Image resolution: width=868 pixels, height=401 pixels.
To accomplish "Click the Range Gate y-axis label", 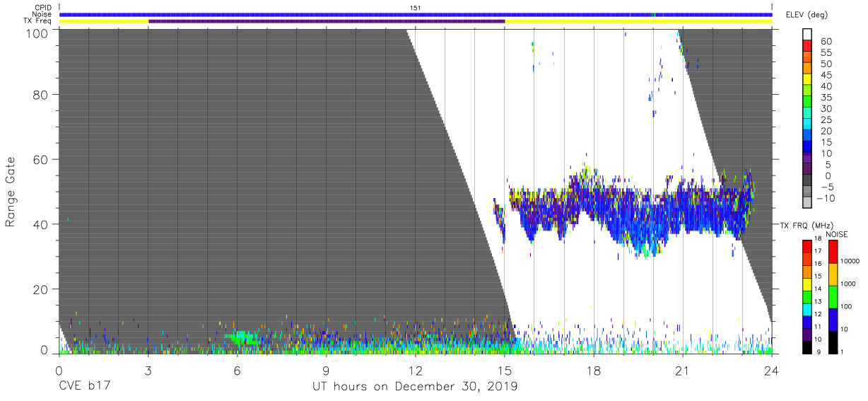I will 11,191.
